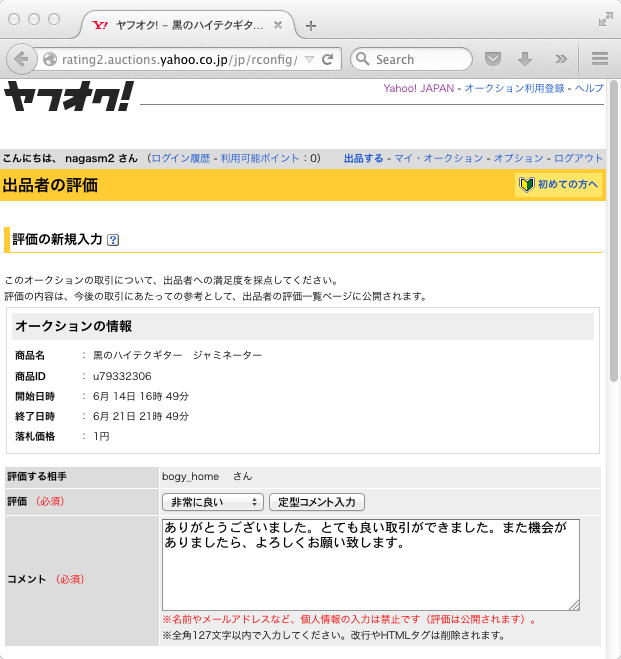Show more toolbar items with double chevron
Image resolution: width=621 pixels, height=659 pixels.
pos(561,59)
